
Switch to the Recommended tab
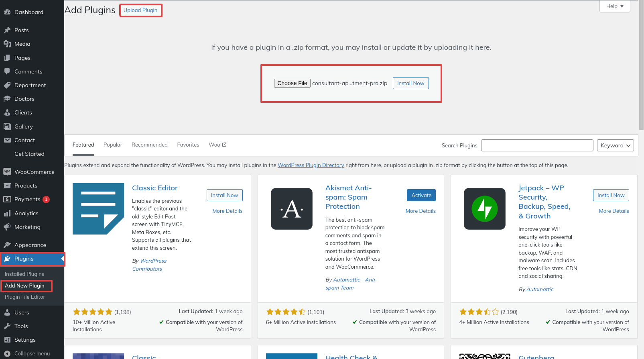150,145
